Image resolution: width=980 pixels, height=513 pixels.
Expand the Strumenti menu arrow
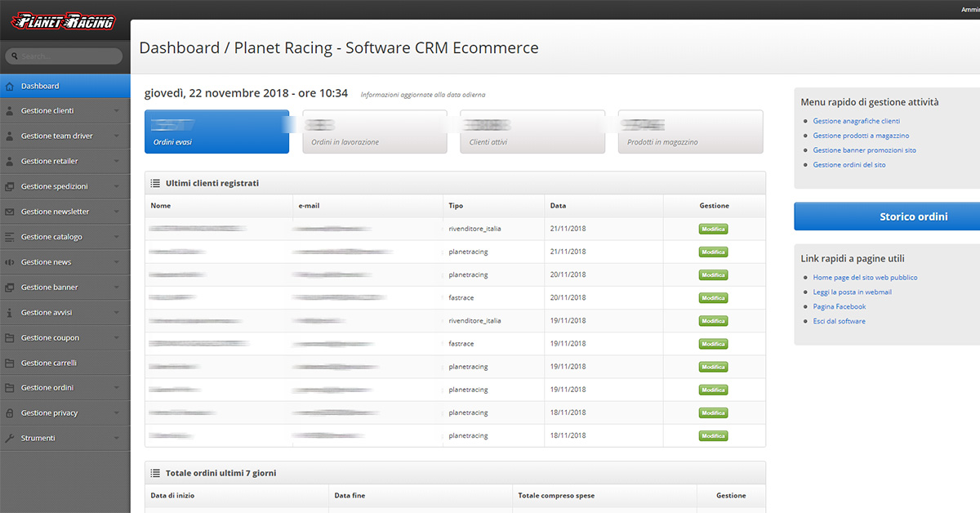pos(117,438)
